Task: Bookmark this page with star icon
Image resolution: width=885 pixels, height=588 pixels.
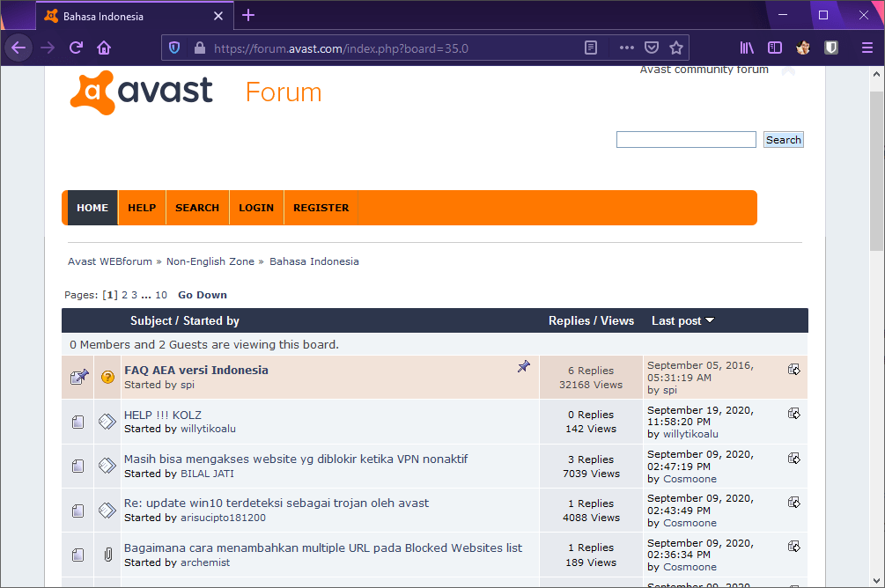Action: click(676, 48)
